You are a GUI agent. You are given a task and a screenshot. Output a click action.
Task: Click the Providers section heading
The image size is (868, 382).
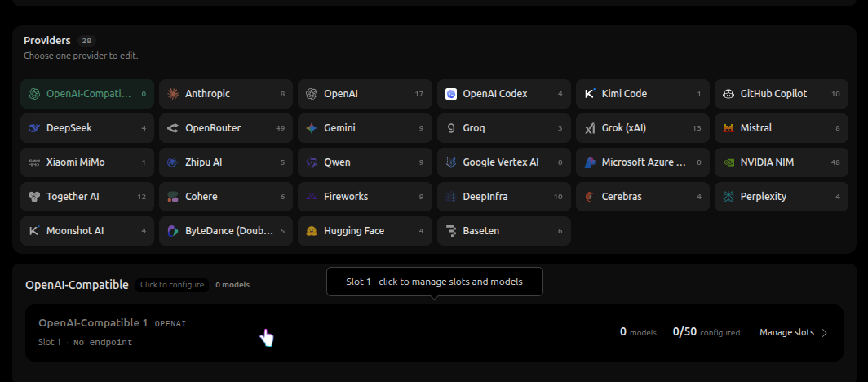(x=47, y=41)
